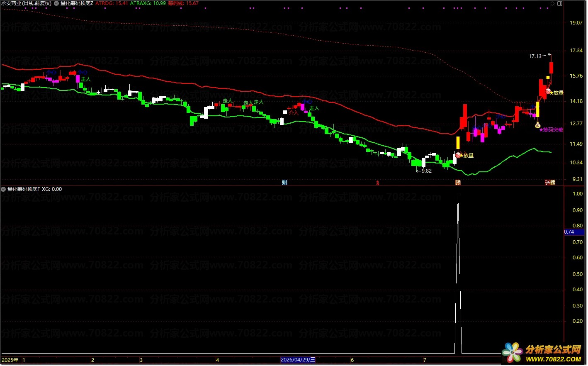Click the XG: 0.00 readout

(x=52, y=189)
